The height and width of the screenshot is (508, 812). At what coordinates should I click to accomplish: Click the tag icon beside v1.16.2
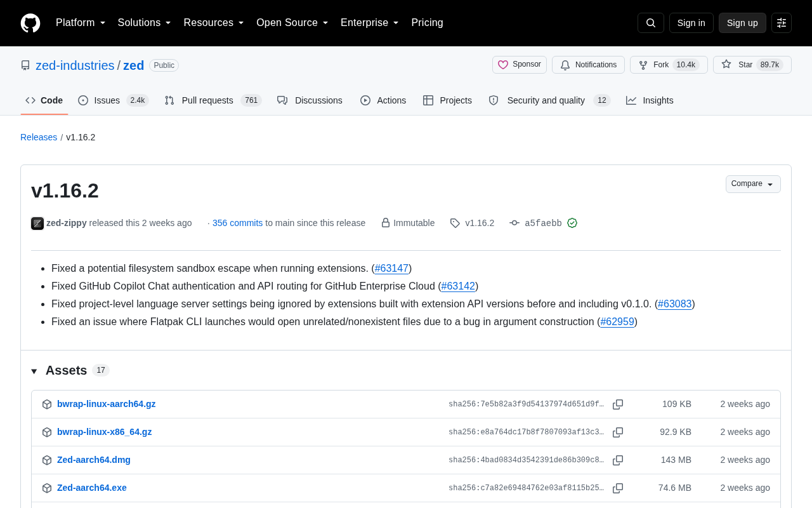pyautogui.click(x=455, y=223)
